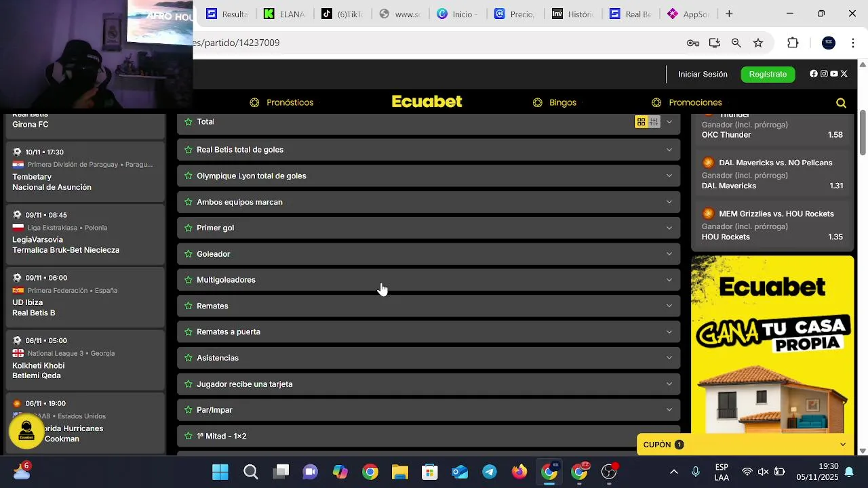Open the Gana tu casa propia banner
This screenshot has width=868, height=488.
[772, 344]
